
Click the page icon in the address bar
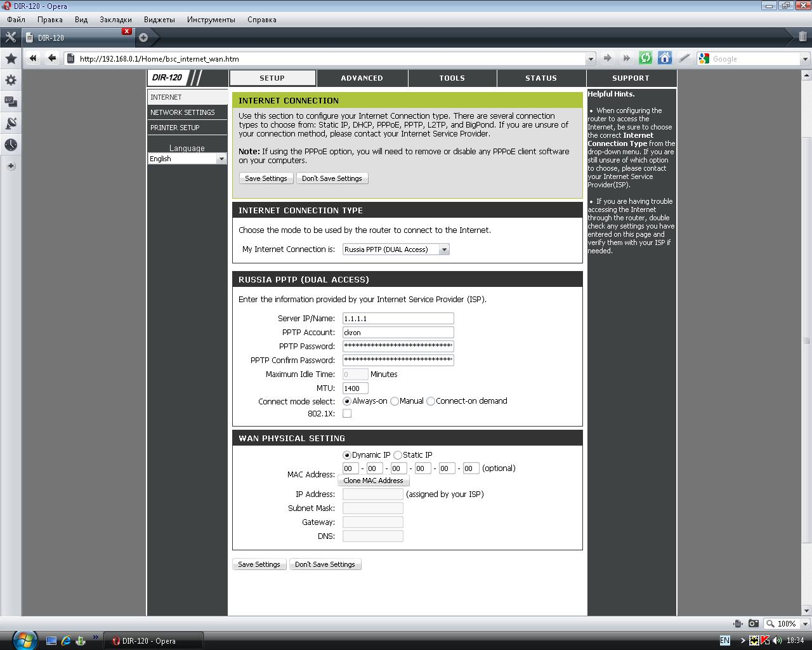71,58
